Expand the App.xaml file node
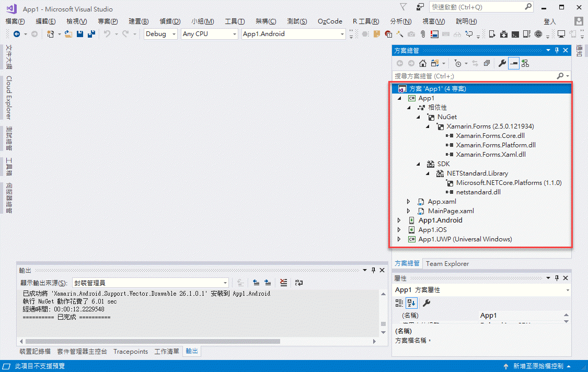The image size is (588, 372). 408,201
